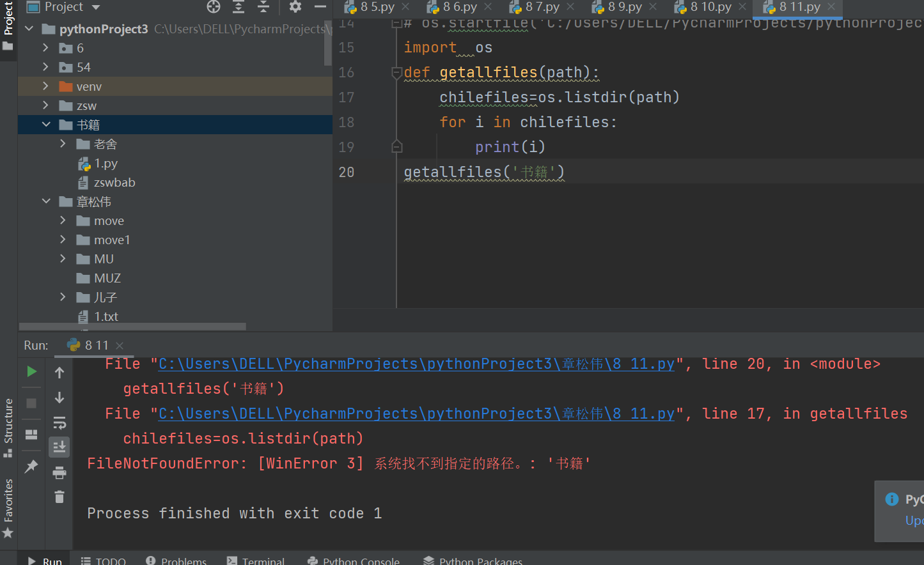Toggle Scroll to End in Run console

(x=59, y=447)
